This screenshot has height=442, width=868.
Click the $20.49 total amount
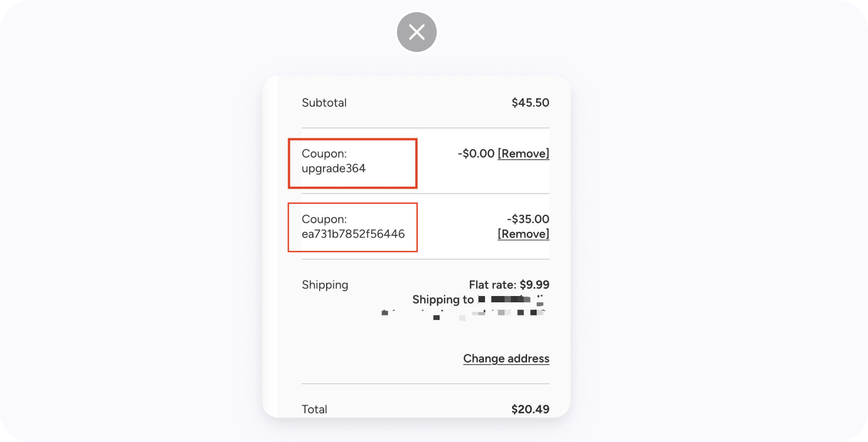point(530,409)
